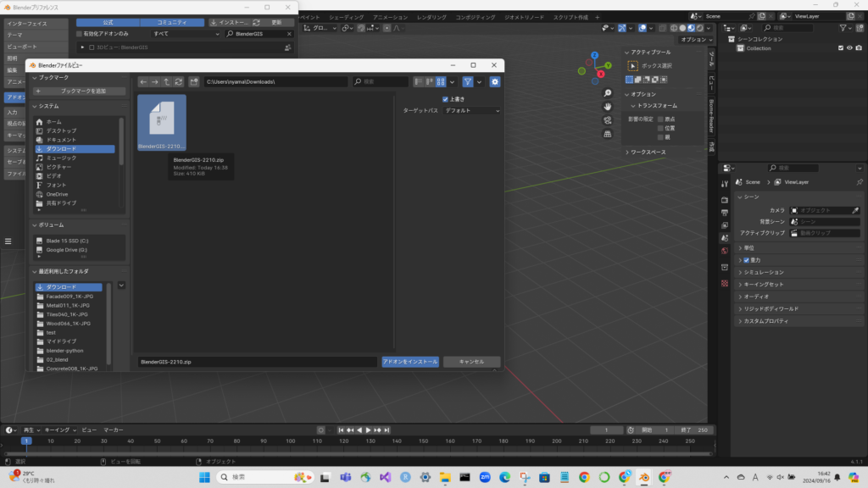Click the file browser settings gear icon

coord(495,81)
